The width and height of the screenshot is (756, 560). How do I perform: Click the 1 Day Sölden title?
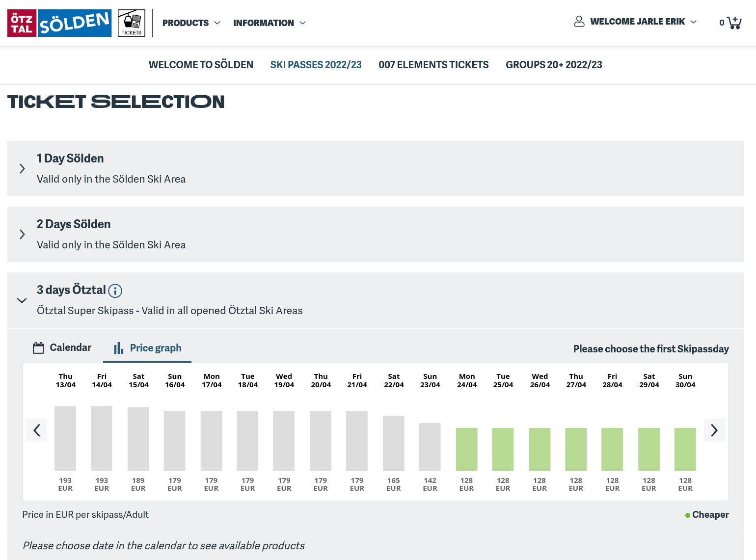coord(70,159)
